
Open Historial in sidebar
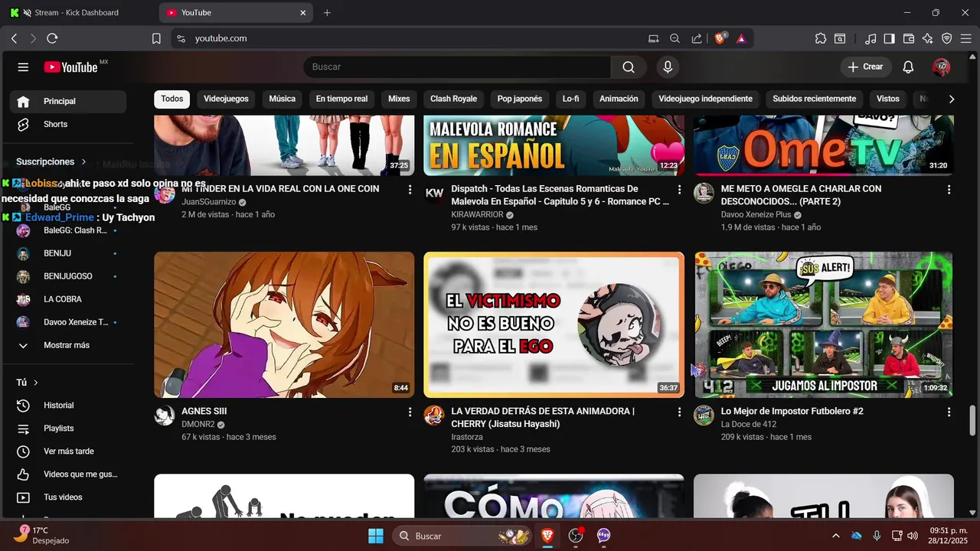(67, 406)
